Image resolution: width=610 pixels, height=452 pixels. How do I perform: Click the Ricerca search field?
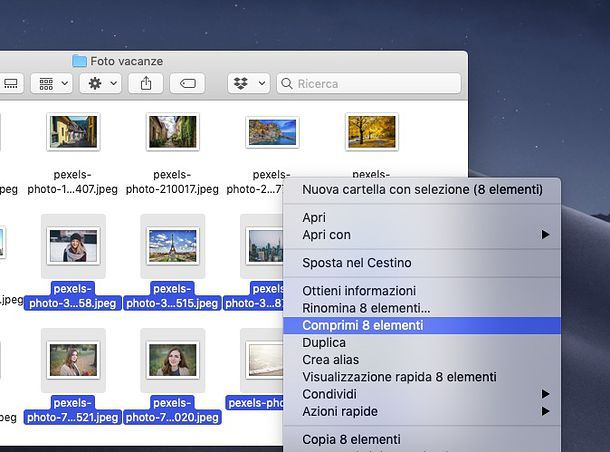coord(369,83)
